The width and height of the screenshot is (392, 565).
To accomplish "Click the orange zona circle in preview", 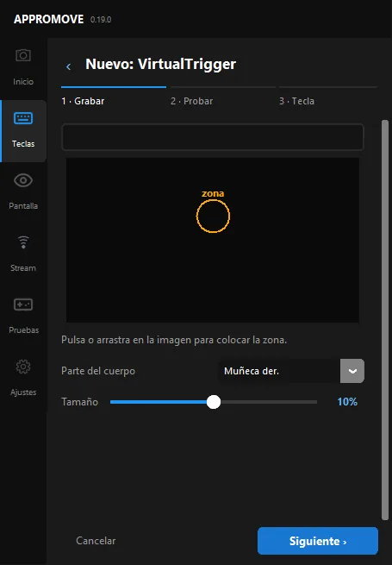I will [213, 217].
